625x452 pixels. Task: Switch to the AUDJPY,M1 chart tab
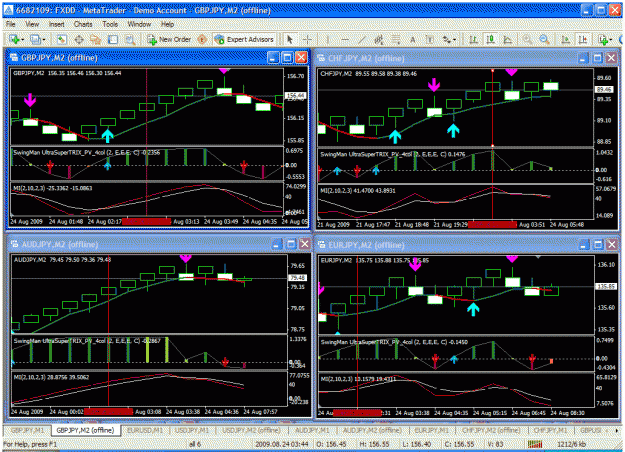[312, 430]
